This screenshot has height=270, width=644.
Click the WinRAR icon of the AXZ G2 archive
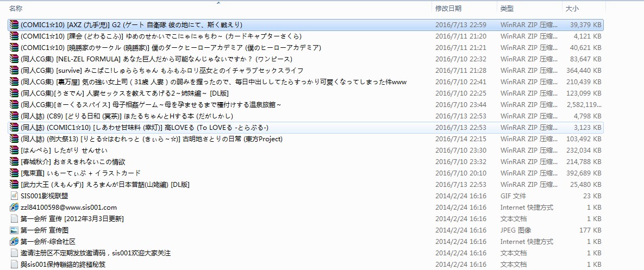pyautogui.click(x=14, y=25)
